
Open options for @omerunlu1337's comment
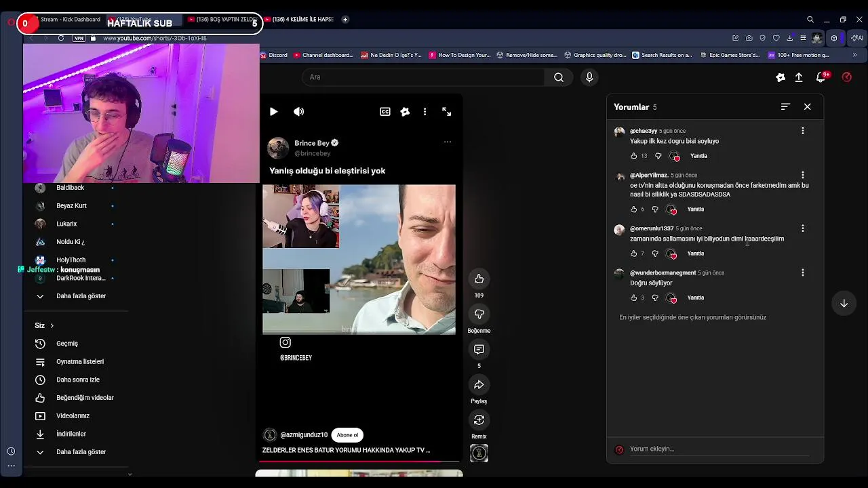point(803,228)
